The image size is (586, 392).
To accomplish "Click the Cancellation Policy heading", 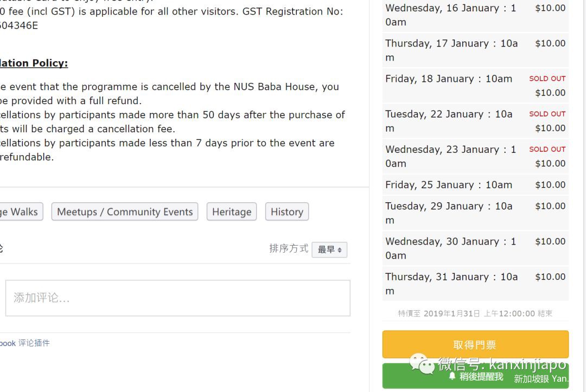I will tap(34, 63).
